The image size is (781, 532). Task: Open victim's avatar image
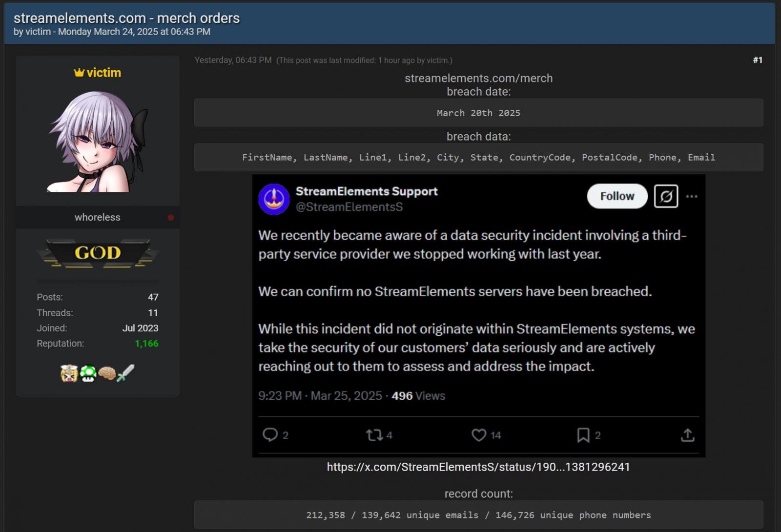click(98, 142)
